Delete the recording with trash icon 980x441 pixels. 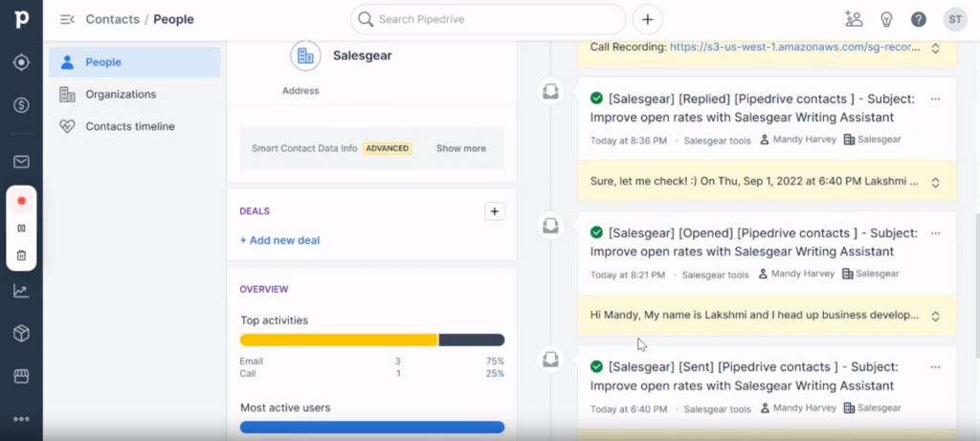[x=21, y=254]
